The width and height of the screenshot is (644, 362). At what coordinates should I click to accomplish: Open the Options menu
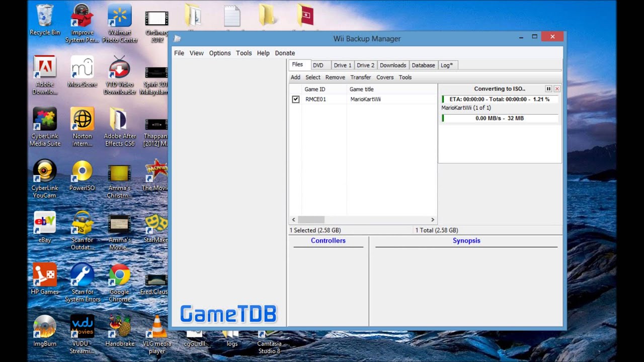click(x=220, y=53)
